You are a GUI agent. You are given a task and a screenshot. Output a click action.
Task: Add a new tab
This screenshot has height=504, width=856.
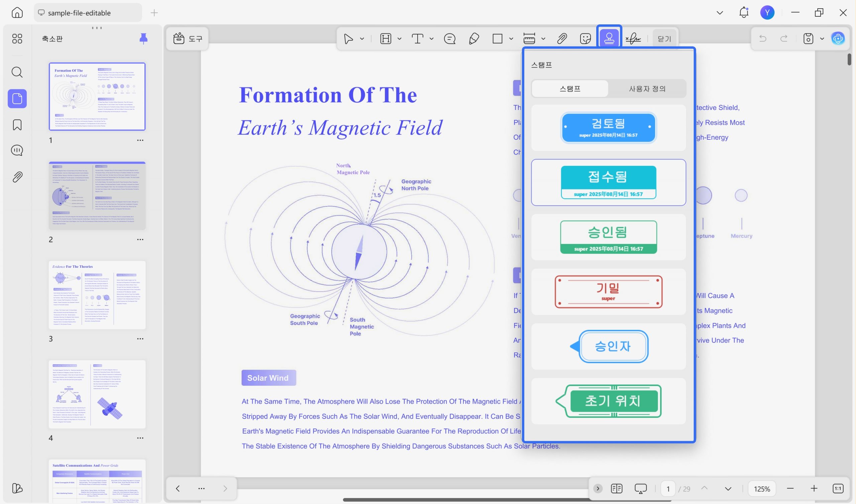point(154,13)
